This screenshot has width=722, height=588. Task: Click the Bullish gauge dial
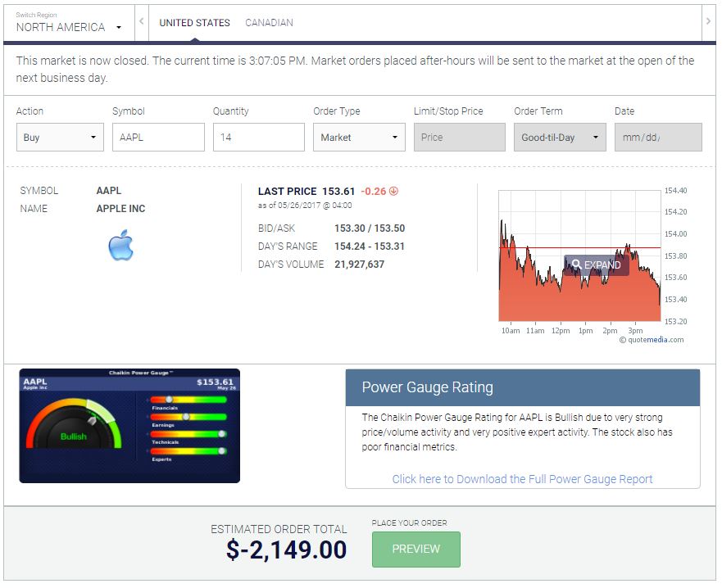tap(74, 424)
